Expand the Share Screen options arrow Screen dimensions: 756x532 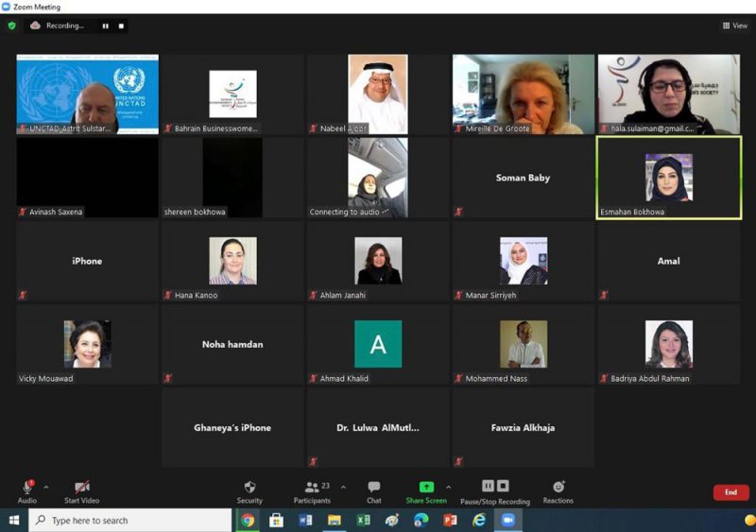(x=448, y=488)
